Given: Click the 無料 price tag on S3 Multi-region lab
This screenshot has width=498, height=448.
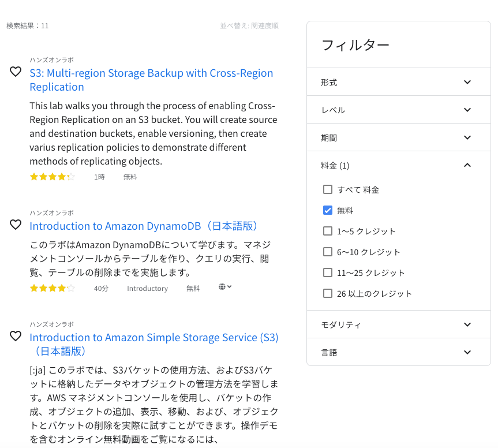Looking at the screenshot, I should point(130,177).
